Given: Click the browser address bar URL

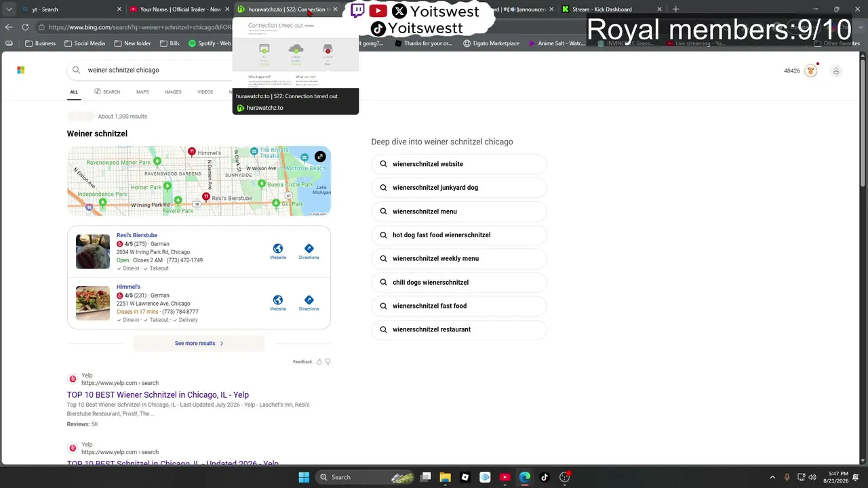Looking at the screenshot, I should (x=139, y=27).
